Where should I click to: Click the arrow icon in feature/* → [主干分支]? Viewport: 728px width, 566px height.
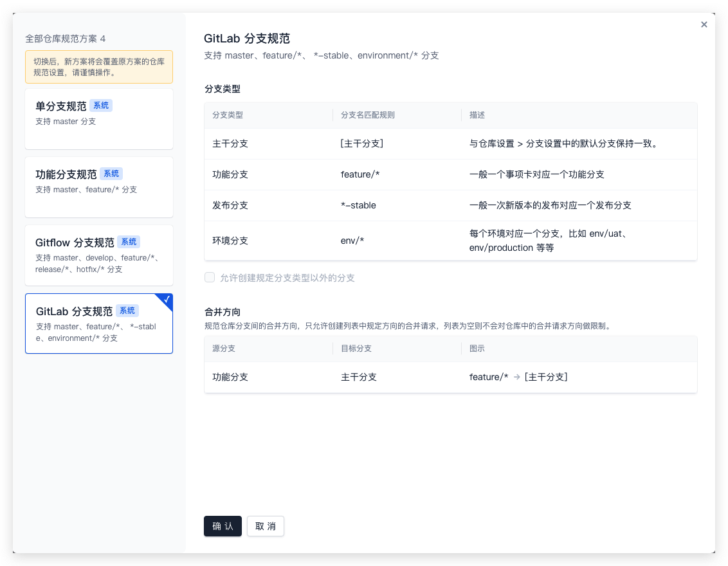[517, 378]
